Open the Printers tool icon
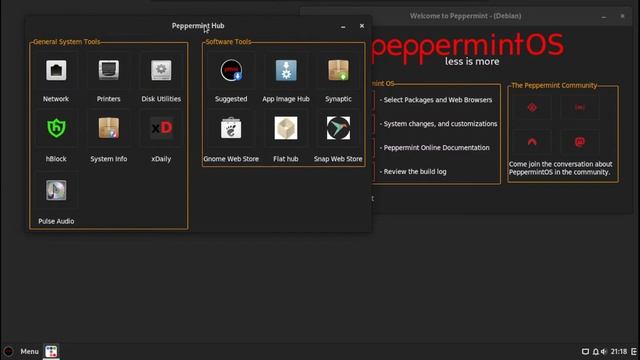The width and height of the screenshot is (640, 360). tap(109, 71)
